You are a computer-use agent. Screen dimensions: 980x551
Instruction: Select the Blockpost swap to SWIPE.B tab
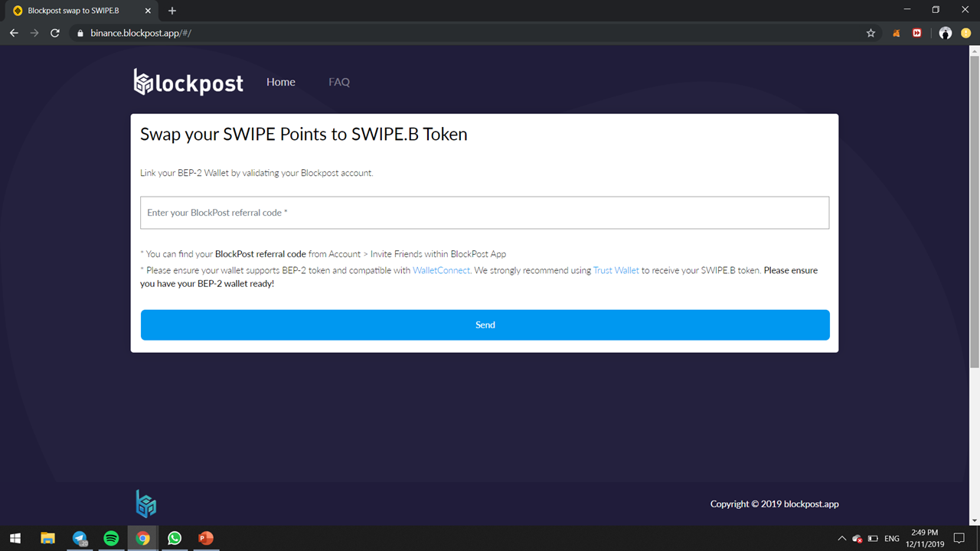pyautogui.click(x=80, y=11)
